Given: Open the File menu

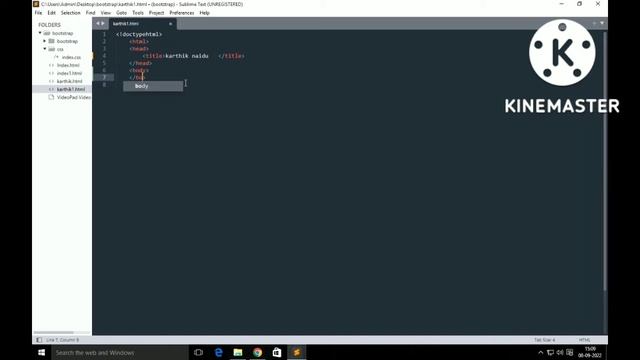Looking at the screenshot, I should coord(38,13).
